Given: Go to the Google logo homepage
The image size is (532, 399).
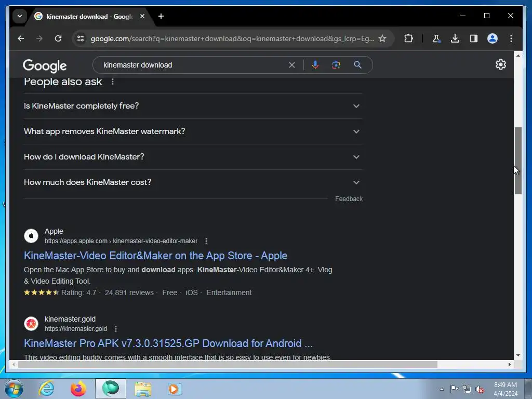Looking at the screenshot, I should pyautogui.click(x=45, y=65).
